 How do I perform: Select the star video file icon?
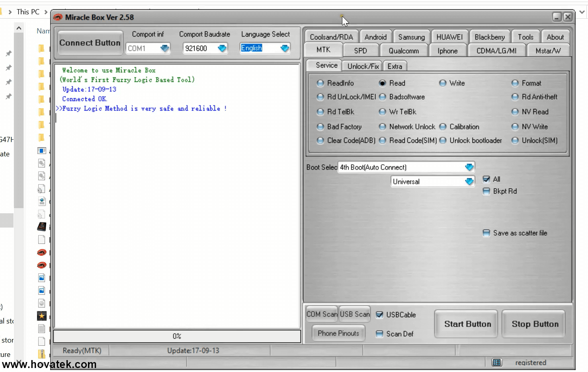pos(41,316)
